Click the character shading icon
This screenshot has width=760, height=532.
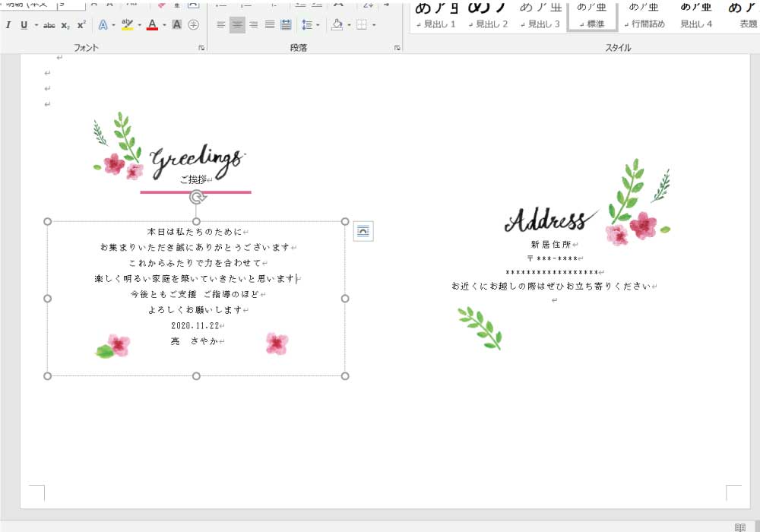[x=176, y=25]
